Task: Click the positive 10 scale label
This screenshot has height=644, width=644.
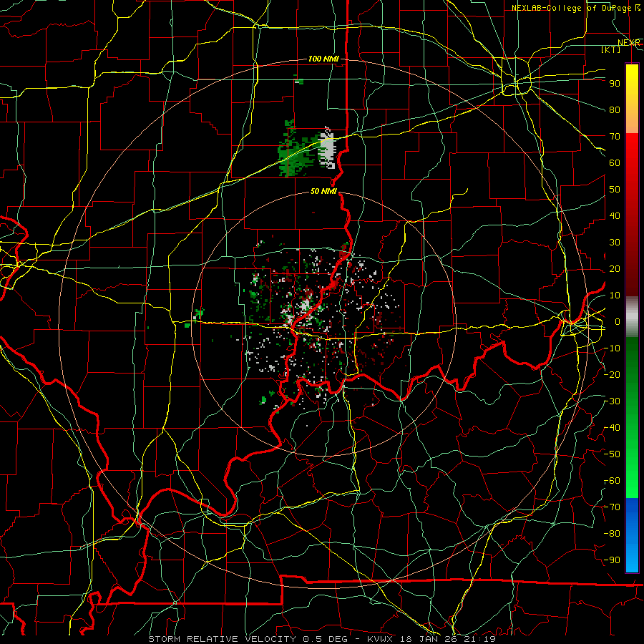Action: (x=615, y=296)
